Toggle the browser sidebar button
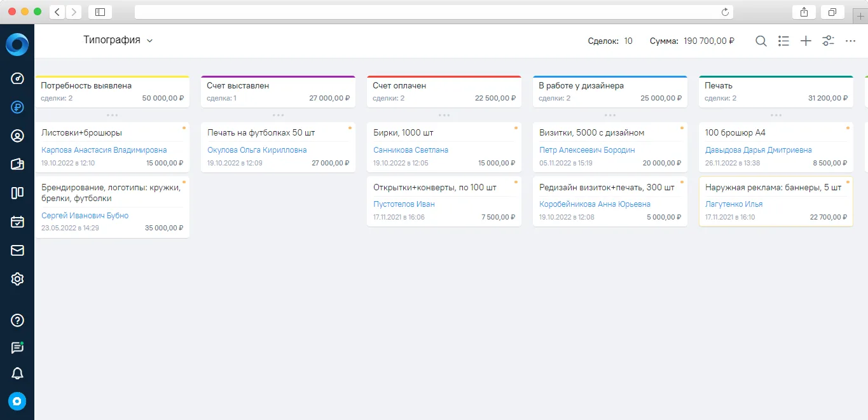The width and height of the screenshot is (868, 420). tap(100, 11)
